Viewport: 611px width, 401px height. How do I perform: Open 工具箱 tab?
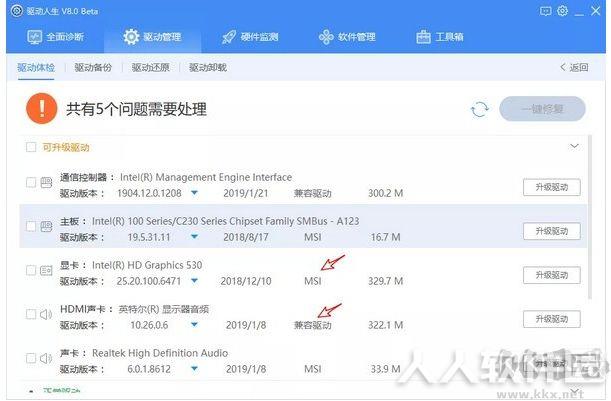(440, 37)
